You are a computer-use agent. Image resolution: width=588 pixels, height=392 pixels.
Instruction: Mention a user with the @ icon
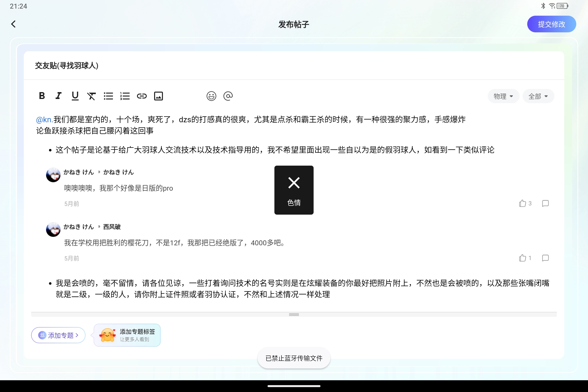228,96
